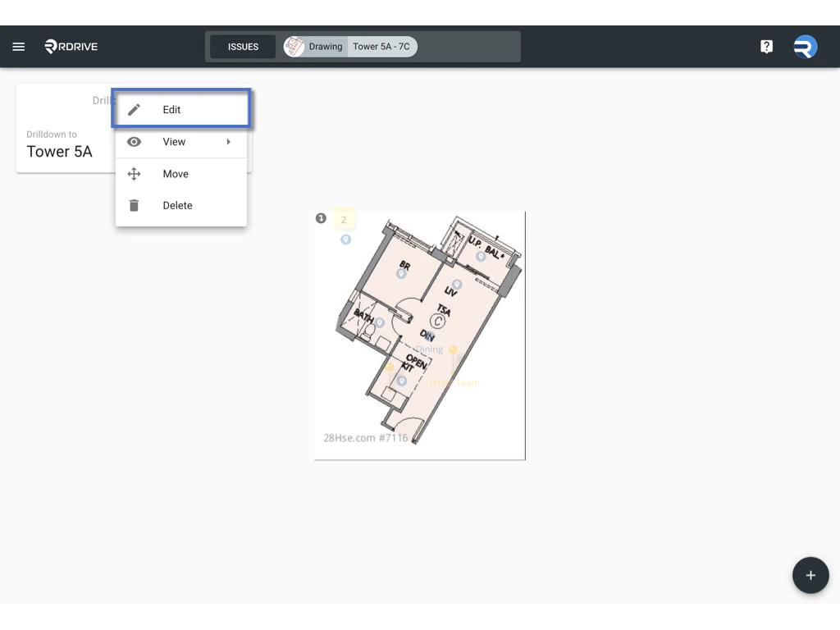
Task: Choose Delete from the context menu
Action: (x=177, y=205)
